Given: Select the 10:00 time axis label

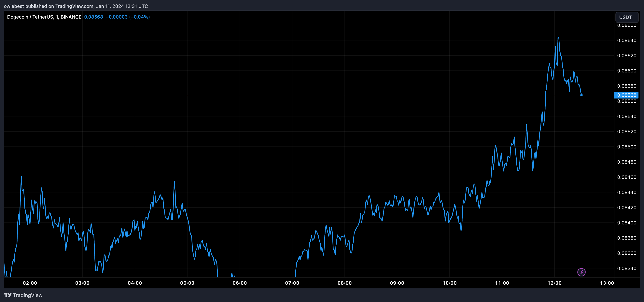Looking at the screenshot, I should (x=450, y=283).
